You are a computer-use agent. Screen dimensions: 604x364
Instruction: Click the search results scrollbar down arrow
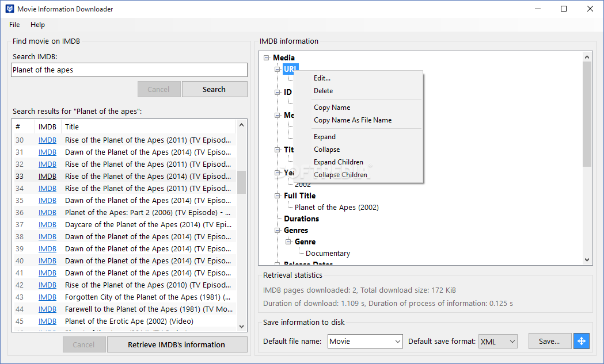(241, 327)
